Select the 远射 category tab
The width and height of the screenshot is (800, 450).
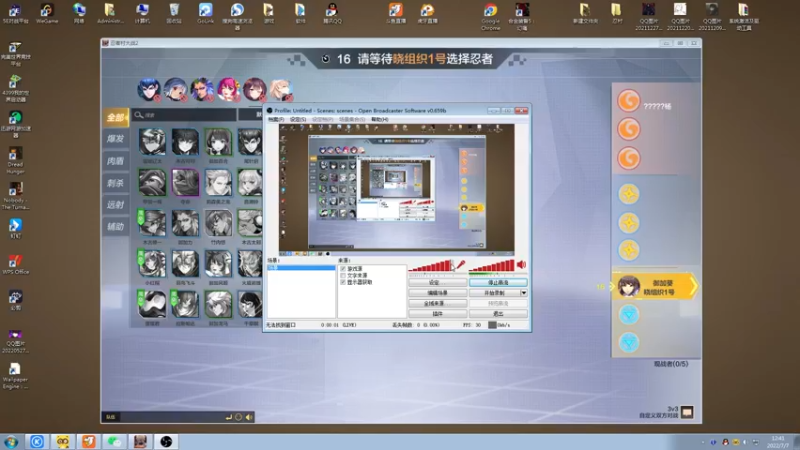click(116, 205)
